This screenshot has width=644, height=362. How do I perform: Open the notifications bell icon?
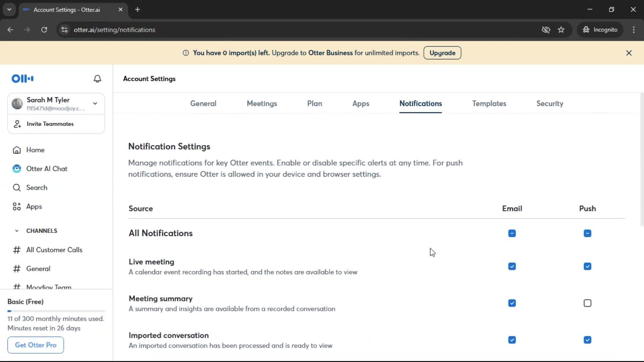coord(97,79)
